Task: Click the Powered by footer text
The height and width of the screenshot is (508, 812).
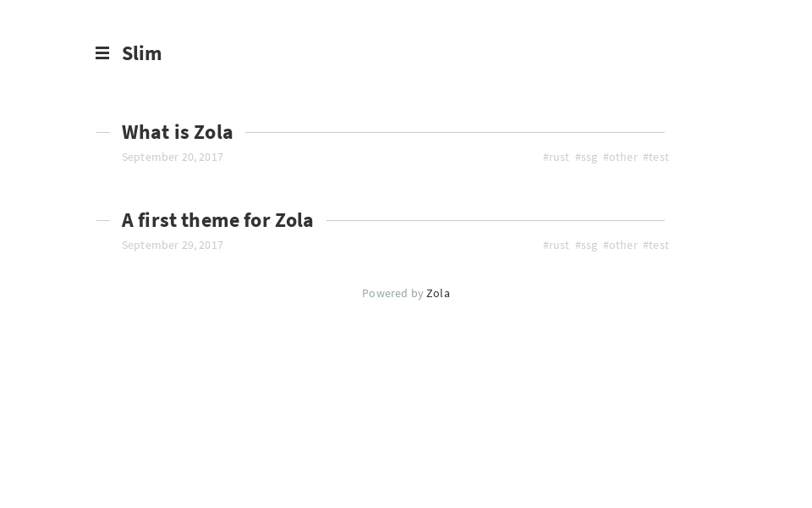Action: click(393, 293)
